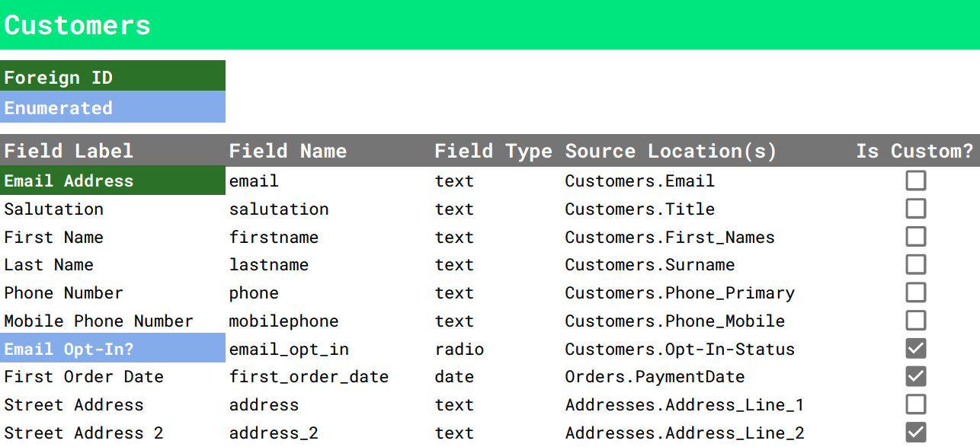Check Is Custom for Phone Number row
Screen dimensions: 980x447
(x=915, y=292)
